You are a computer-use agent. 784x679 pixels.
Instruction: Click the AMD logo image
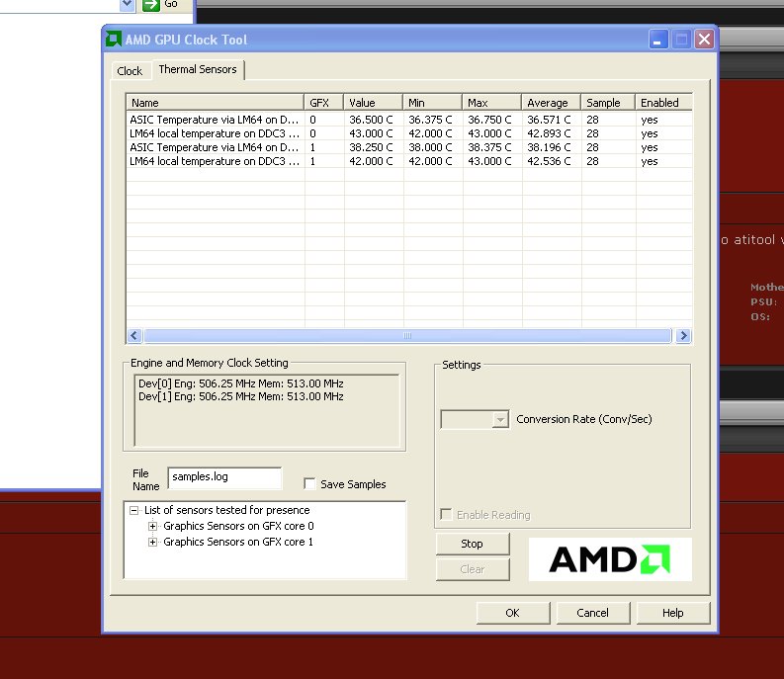[610, 559]
